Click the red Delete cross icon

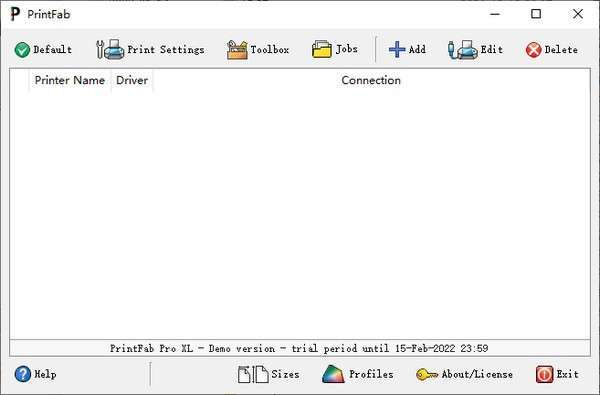pos(533,50)
